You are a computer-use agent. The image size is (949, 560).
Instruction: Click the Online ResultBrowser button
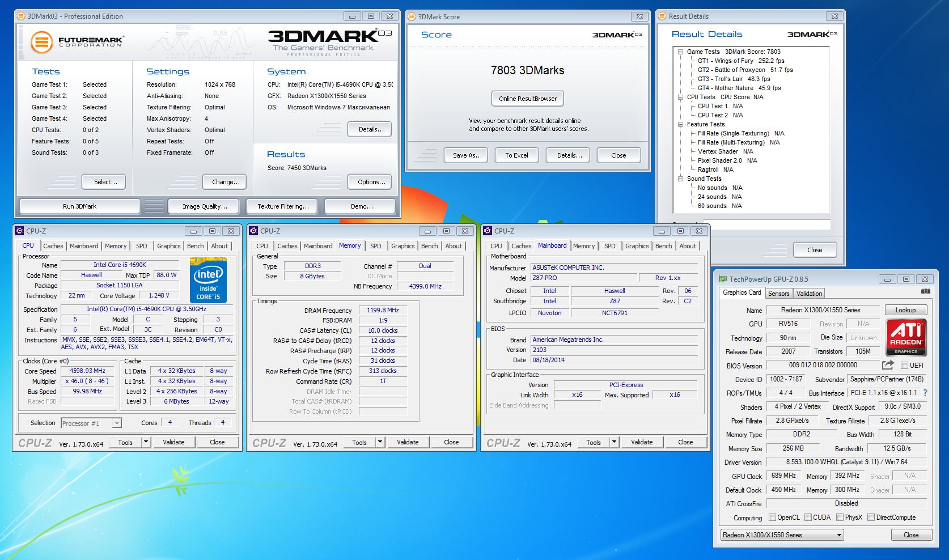tap(528, 99)
